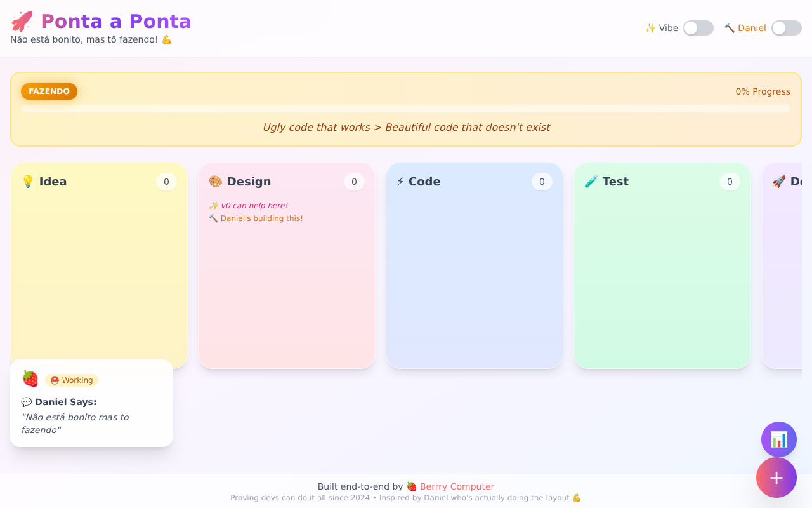Open the bar chart stats button
Viewport: 812px width, 508px height.
[778, 439]
